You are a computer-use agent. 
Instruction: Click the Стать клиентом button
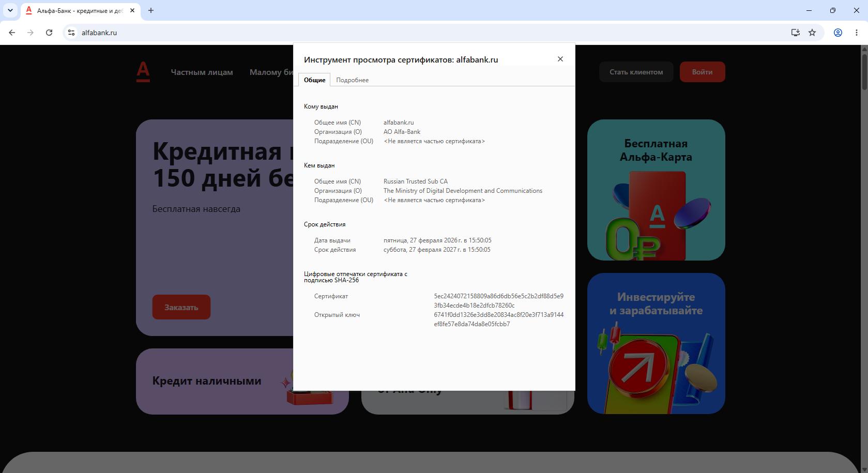click(636, 72)
